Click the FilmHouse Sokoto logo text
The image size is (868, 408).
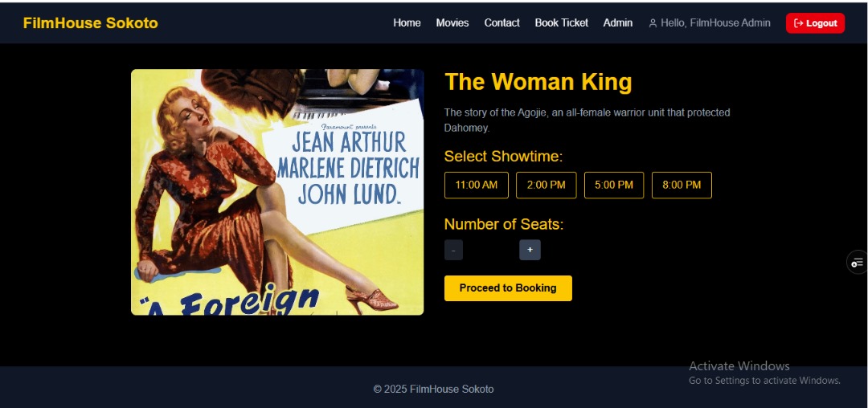91,23
